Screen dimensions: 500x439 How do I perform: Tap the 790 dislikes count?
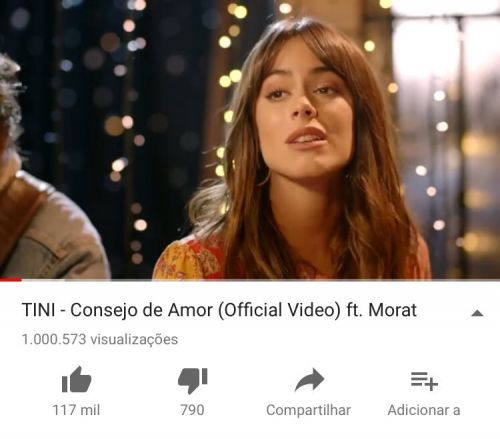[192, 410]
